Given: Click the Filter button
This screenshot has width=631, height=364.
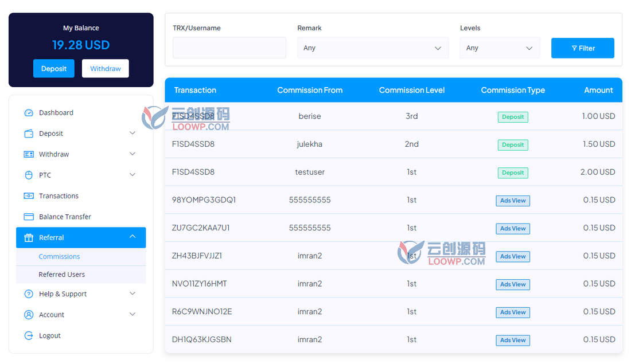Looking at the screenshot, I should [583, 48].
